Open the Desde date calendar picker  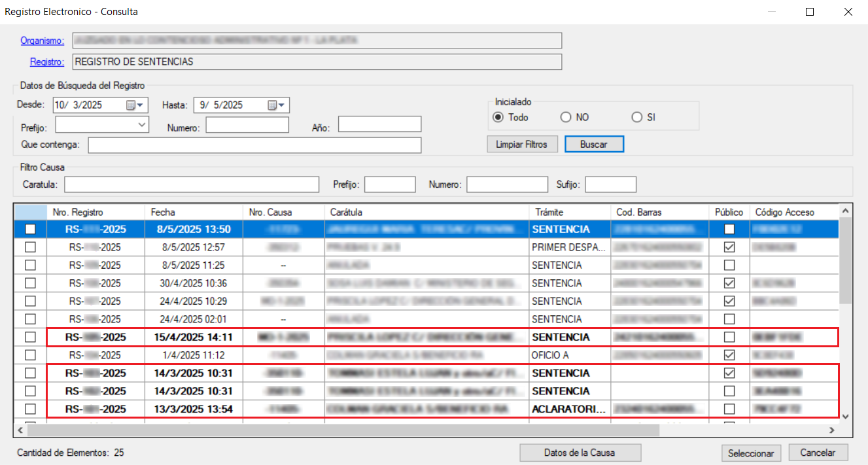(x=134, y=105)
